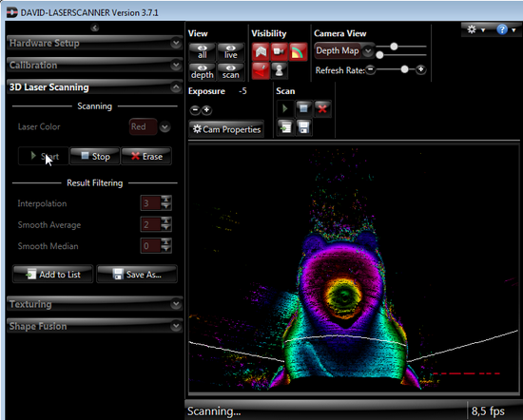This screenshot has height=420, width=523.
Task: Click the red X erase icon in Scan toolbar
Action: [x=322, y=108]
